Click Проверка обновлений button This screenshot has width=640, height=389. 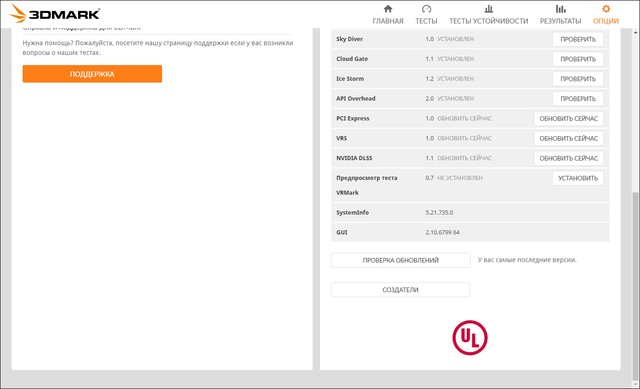click(400, 260)
